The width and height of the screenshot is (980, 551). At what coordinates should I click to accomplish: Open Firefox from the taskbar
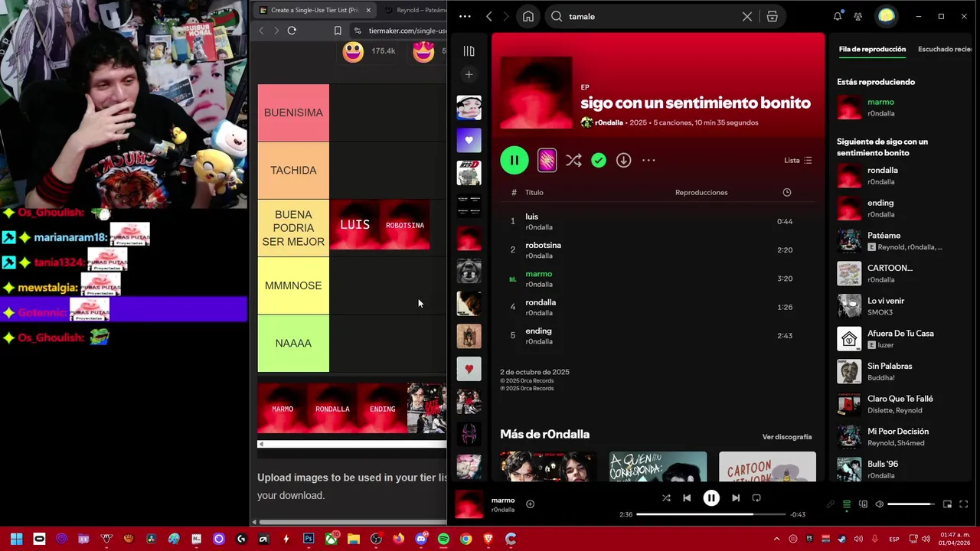(398, 539)
